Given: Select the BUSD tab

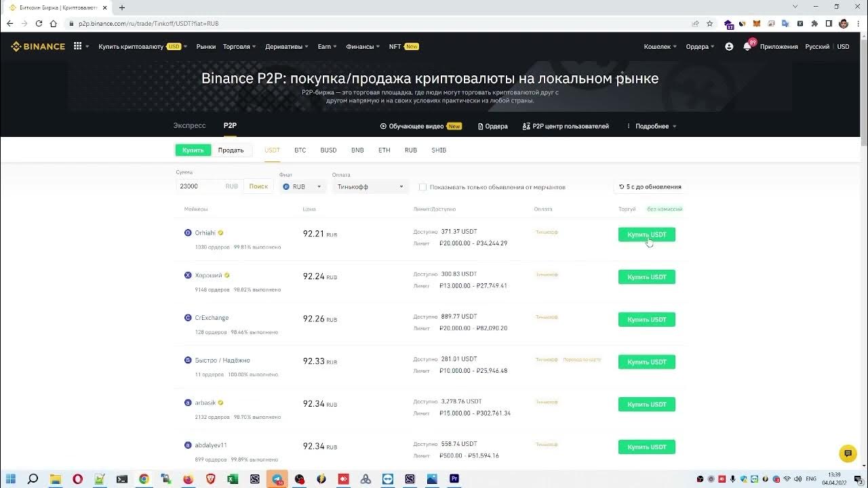Looking at the screenshot, I should click(x=328, y=150).
